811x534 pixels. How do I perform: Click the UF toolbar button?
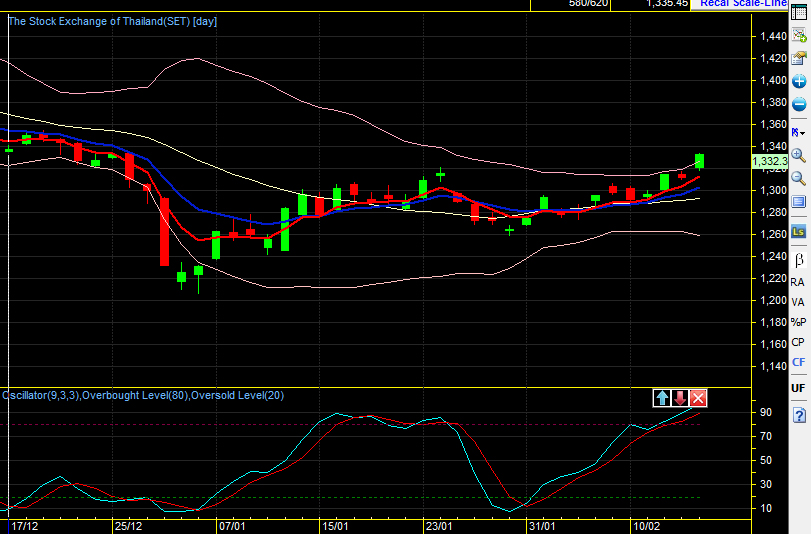(x=798, y=388)
